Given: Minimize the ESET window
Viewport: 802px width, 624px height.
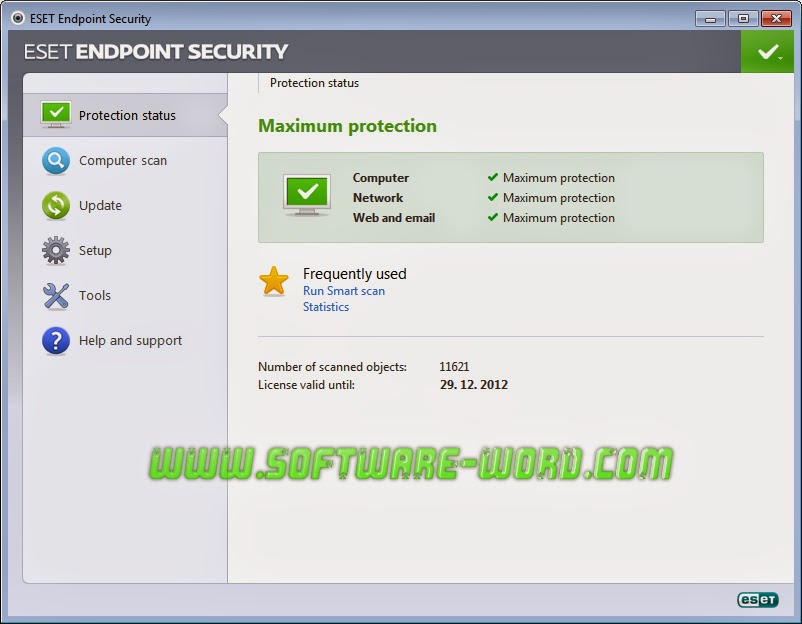Looking at the screenshot, I should (710, 19).
